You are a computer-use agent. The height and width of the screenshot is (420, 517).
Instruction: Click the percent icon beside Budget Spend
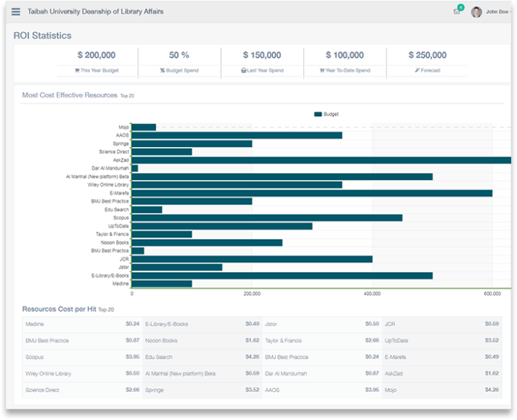pyautogui.click(x=163, y=71)
